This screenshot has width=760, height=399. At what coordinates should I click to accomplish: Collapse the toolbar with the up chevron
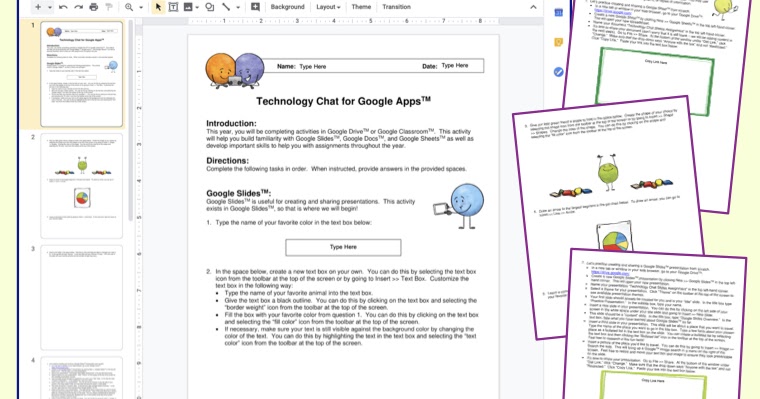pyautogui.click(x=533, y=7)
